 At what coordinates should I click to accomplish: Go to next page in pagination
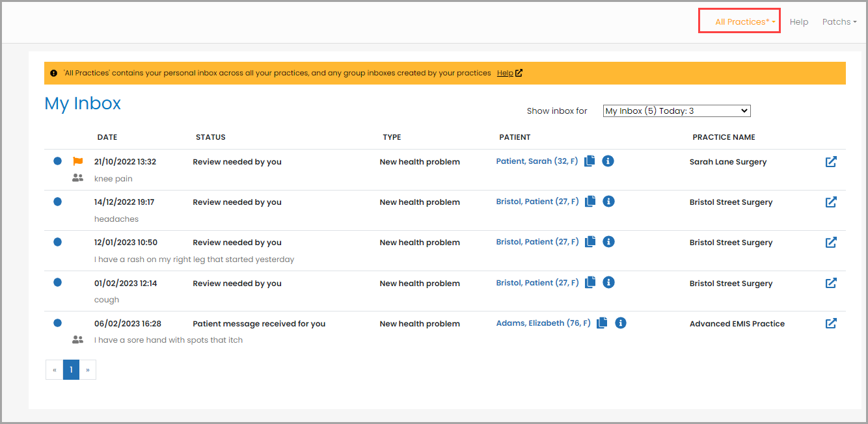click(x=88, y=370)
